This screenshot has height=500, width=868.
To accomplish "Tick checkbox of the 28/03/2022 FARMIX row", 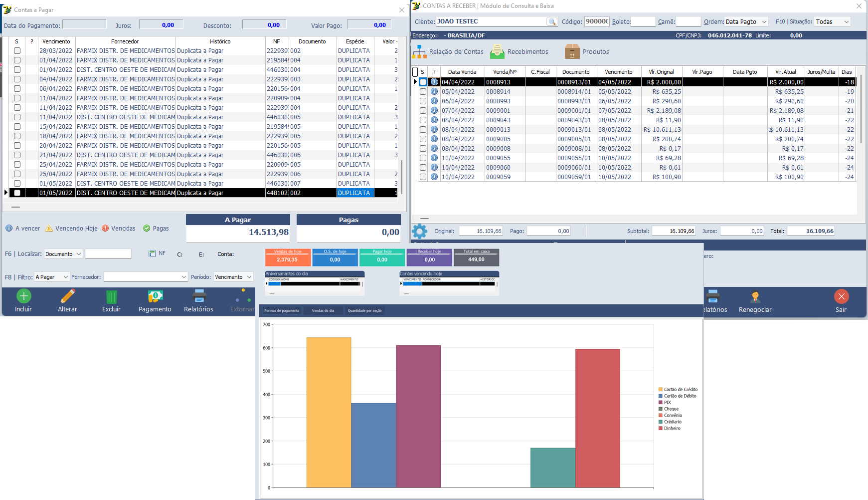I will [17, 51].
